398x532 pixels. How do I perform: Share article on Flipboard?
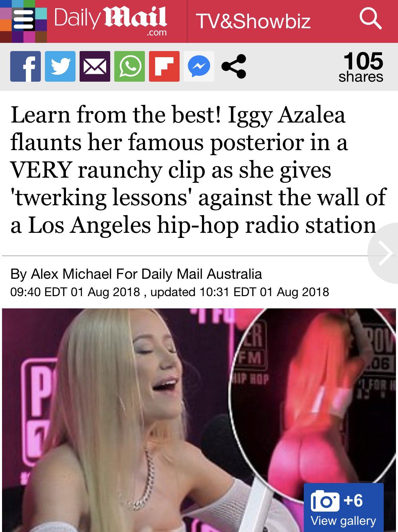click(164, 66)
